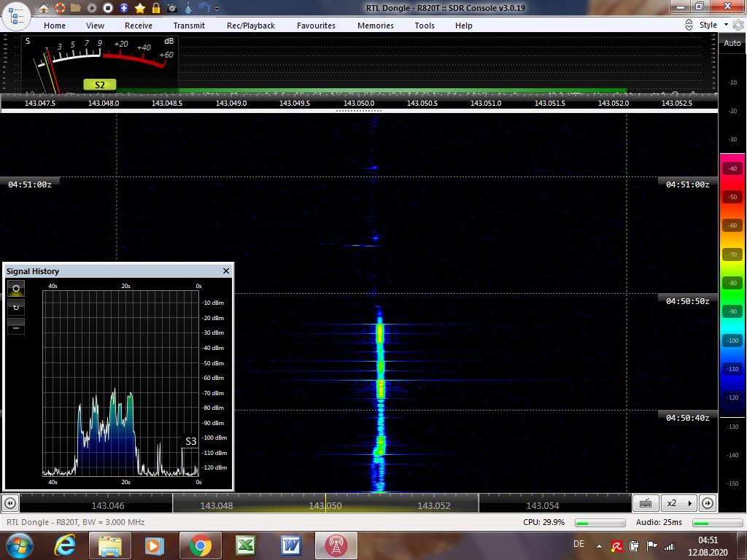Click the Auto button above the colour scale
Image resolution: width=747 pixels, height=560 pixels.
[x=732, y=43]
